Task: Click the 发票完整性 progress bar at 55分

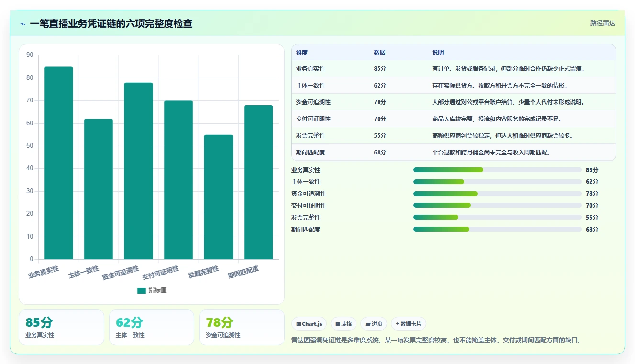Action: tap(498, 217)
